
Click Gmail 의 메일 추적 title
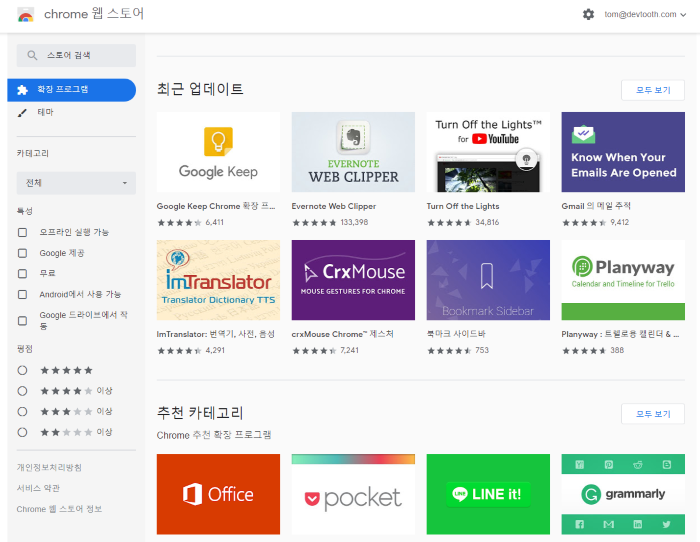coord(596,206)
